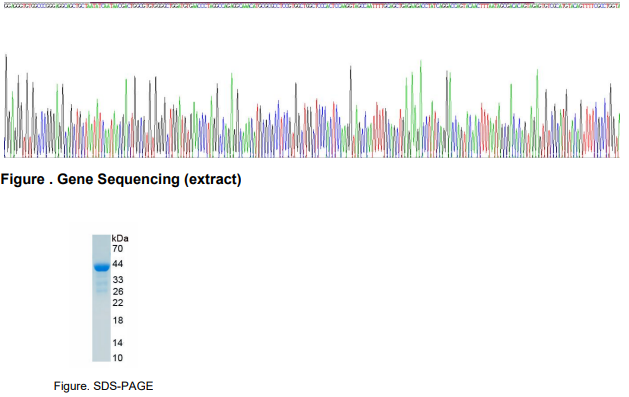Click the 33 kDa marker label
Viewport: 629px width, 397px height.
point(118,280)
